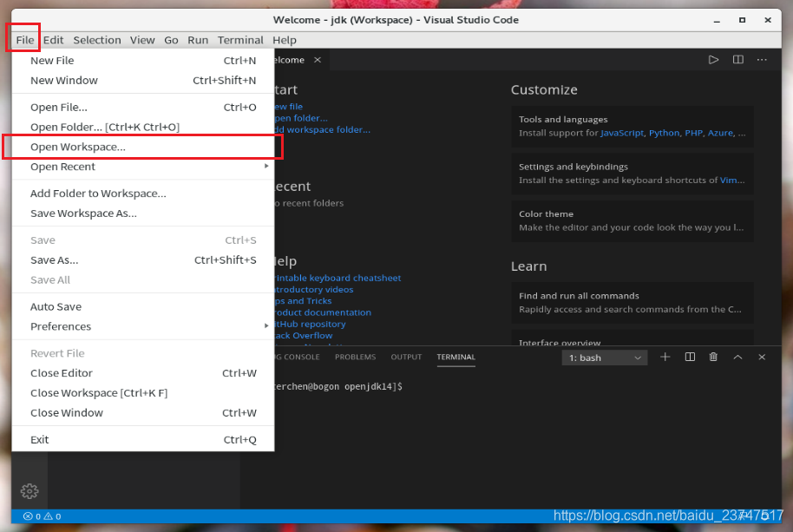Image resolution: width=793 pixels, height=532 pixels.
Task: Click the PHP language link
Action: (x=693, y=133)
